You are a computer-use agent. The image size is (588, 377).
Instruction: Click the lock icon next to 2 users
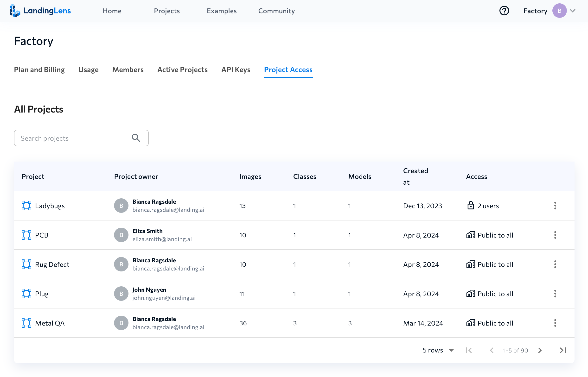click(471, 206)
